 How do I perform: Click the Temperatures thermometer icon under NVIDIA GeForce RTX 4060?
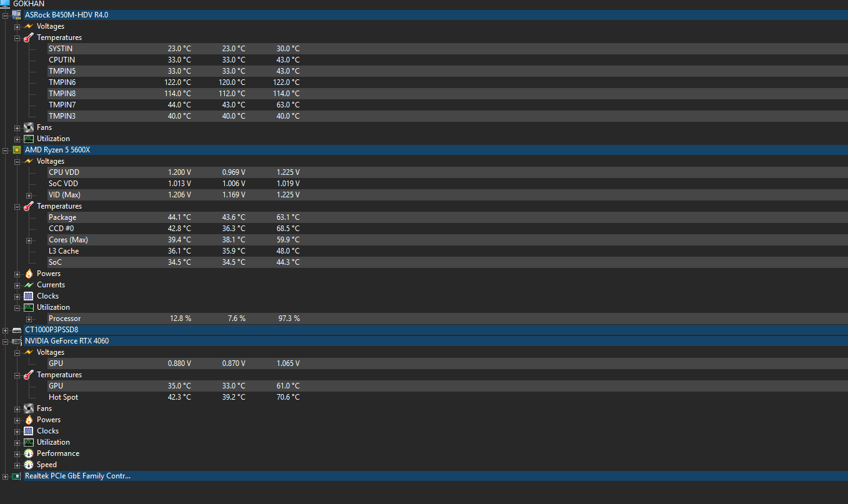[29, 375]
